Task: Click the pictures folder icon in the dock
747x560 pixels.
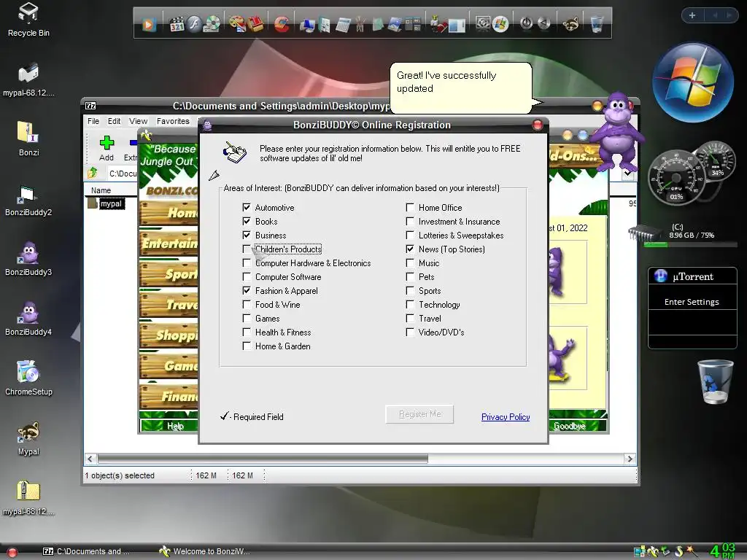Action: click(395, 24)
